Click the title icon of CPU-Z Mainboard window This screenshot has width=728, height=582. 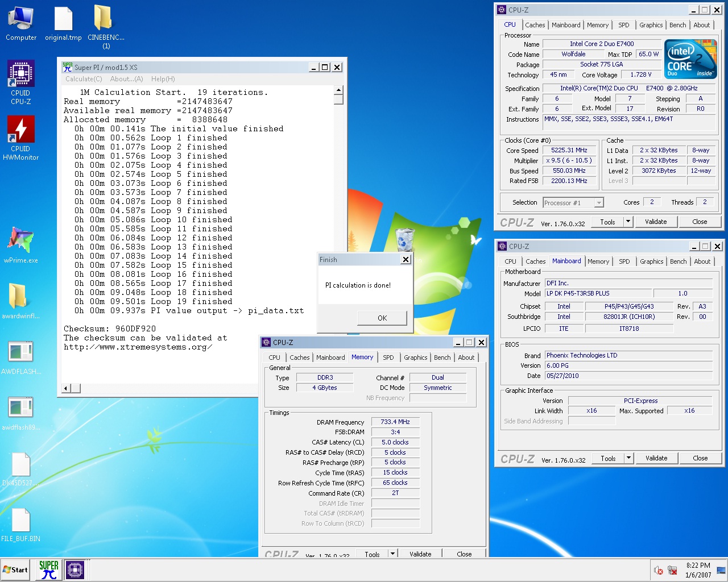(502, 246)
